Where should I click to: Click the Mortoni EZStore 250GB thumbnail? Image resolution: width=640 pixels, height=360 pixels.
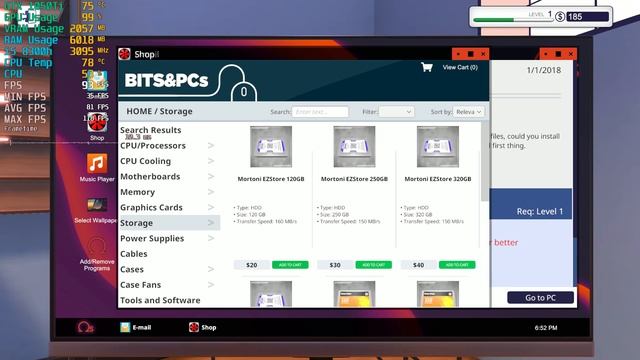(354, 147)
